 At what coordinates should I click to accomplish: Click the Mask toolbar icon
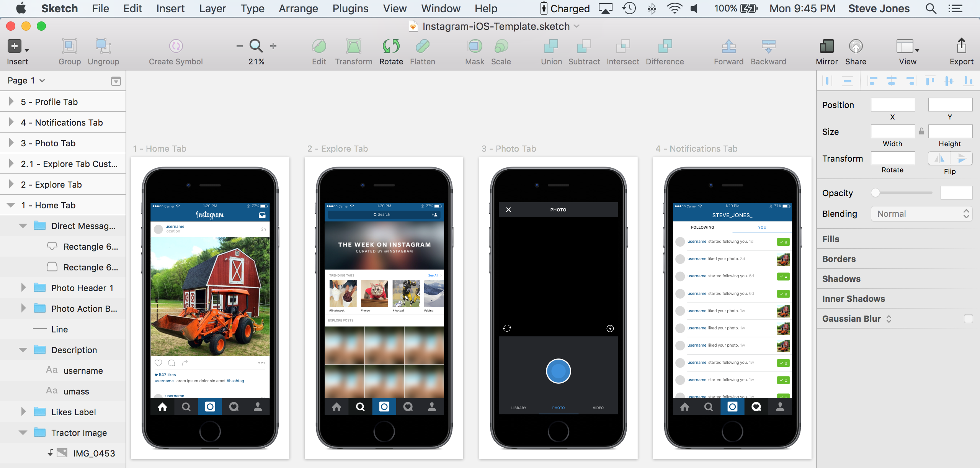pyautogui.click(x=474, y=46)
